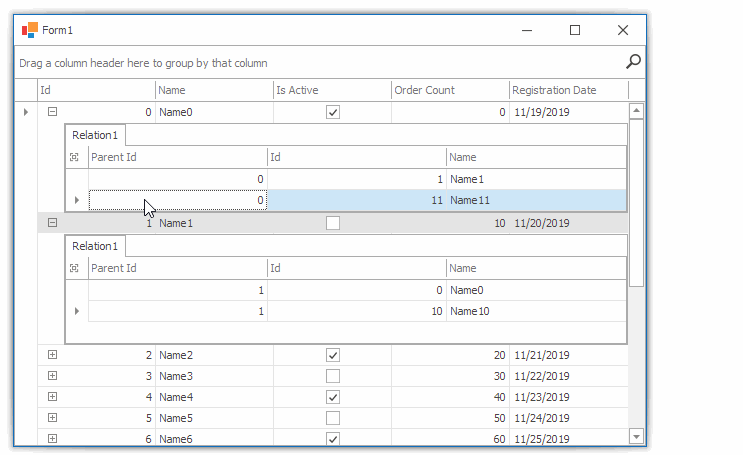Sort second detail grid by Id header

coord(357,268)
